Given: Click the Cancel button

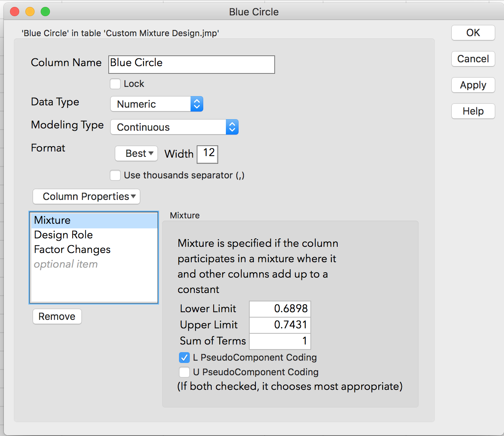Looking at the screenshot, I should coord(473,59).
